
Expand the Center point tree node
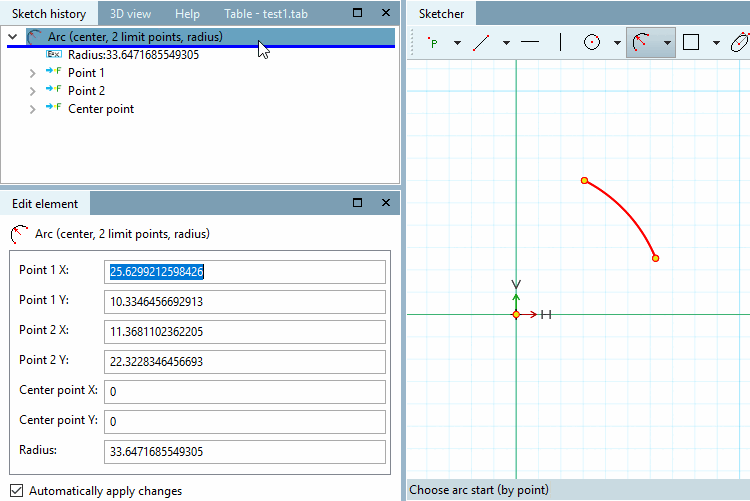tap(33, 109)
